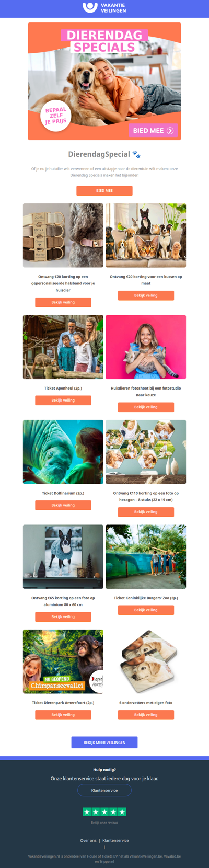
Task: Click the Klantenservice outlined button
Action: pyautogui.click(x=104, y=790)
